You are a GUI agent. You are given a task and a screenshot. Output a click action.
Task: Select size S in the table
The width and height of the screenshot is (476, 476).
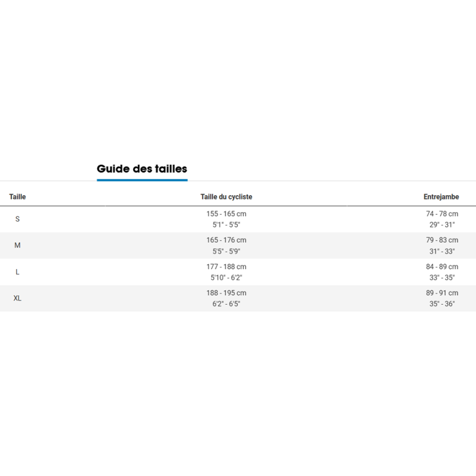[17, 219]
